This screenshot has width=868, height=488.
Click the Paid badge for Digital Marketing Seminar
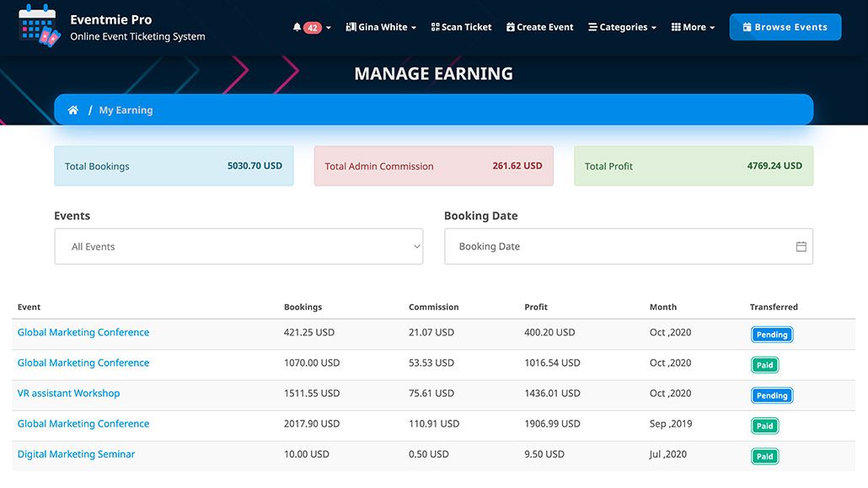[x=764, y=456]
